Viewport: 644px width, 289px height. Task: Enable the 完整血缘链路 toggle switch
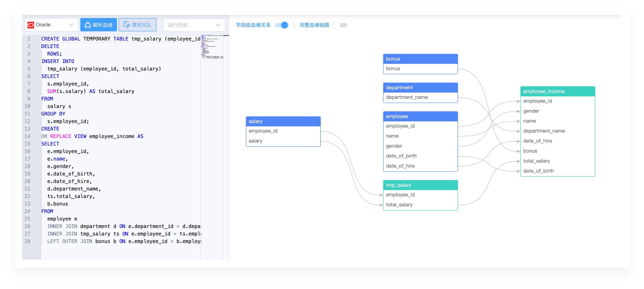(340, 25)
